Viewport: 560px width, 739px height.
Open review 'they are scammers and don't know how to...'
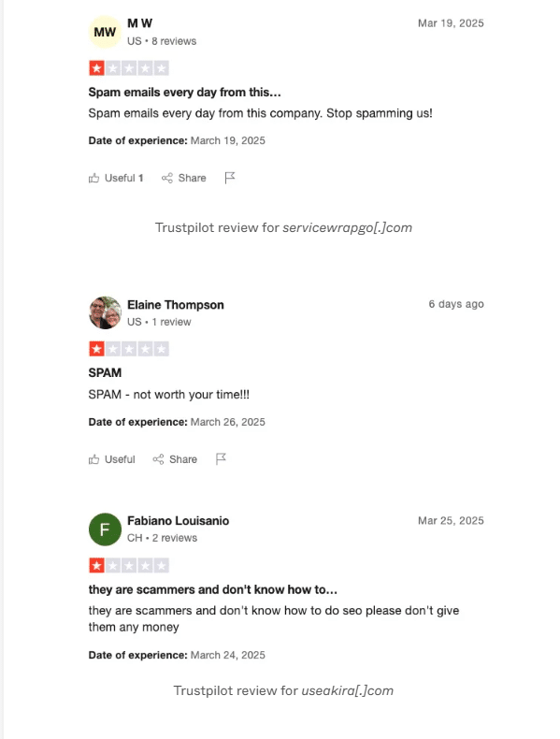(x=213, y=589)
